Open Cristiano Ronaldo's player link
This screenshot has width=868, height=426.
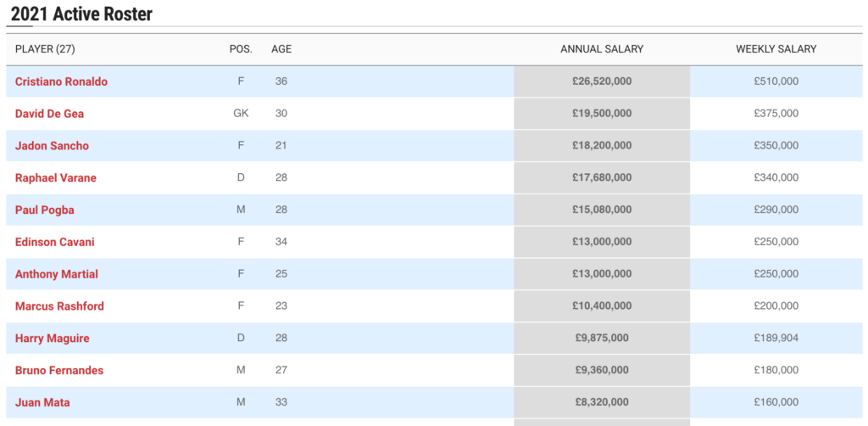pos(61,81)
